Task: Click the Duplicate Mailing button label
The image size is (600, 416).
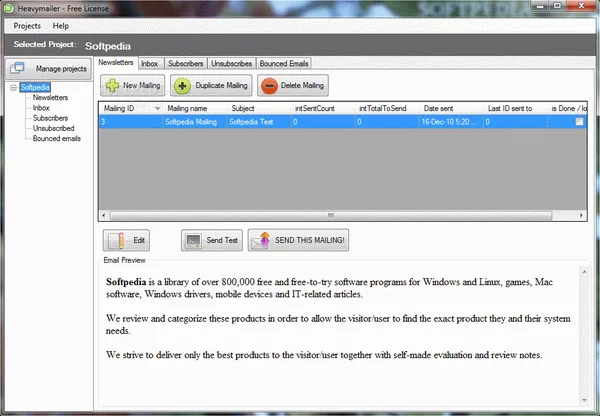Action: tap(222, 85)
